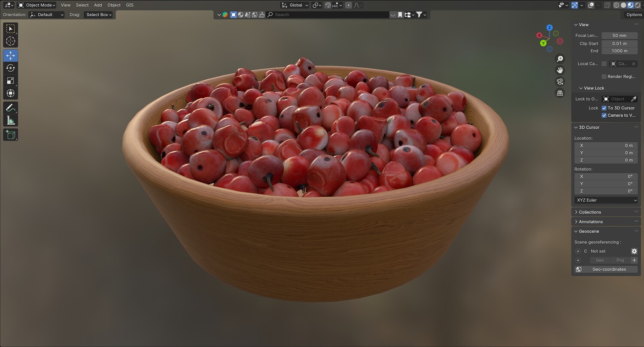Activate the Transform tool

11,93
